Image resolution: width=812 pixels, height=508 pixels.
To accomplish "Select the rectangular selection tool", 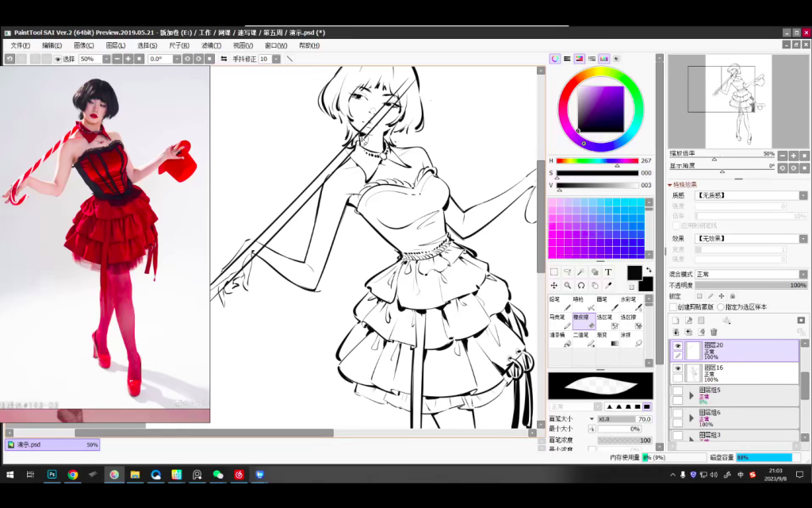I will tap(554, 272).
